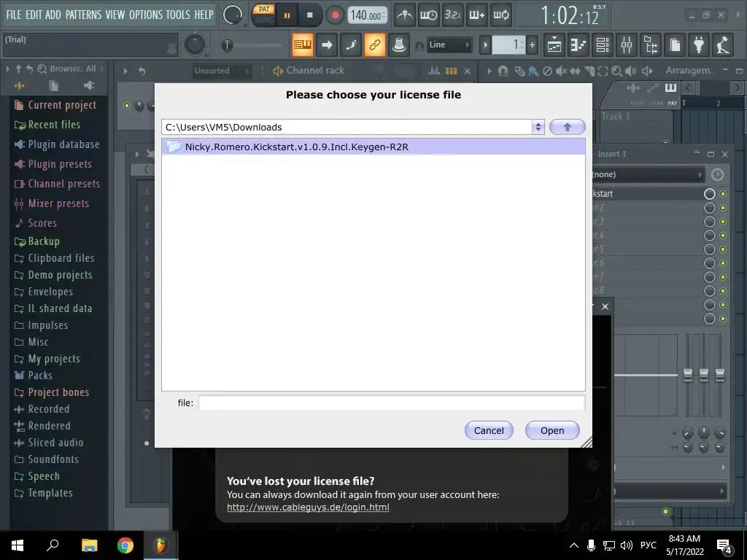Pause playback with the pause button
Screen dimensions: 747x560
(x=287, y=15)
